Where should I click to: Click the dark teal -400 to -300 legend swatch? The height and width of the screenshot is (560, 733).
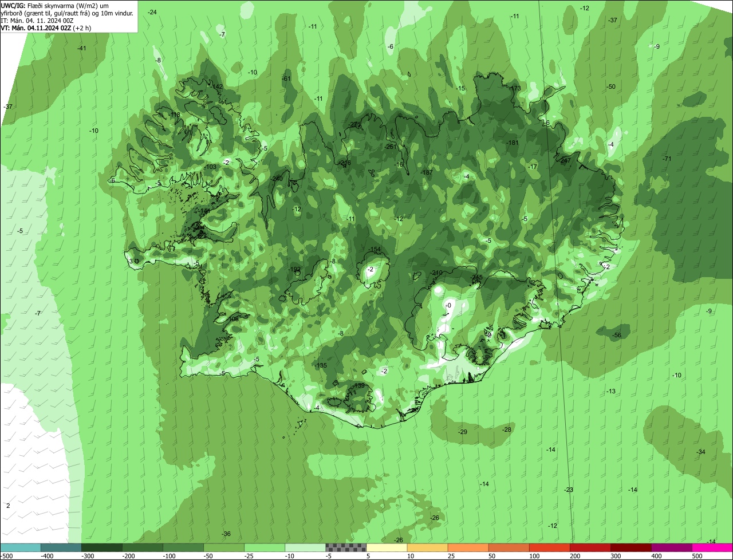61,547
